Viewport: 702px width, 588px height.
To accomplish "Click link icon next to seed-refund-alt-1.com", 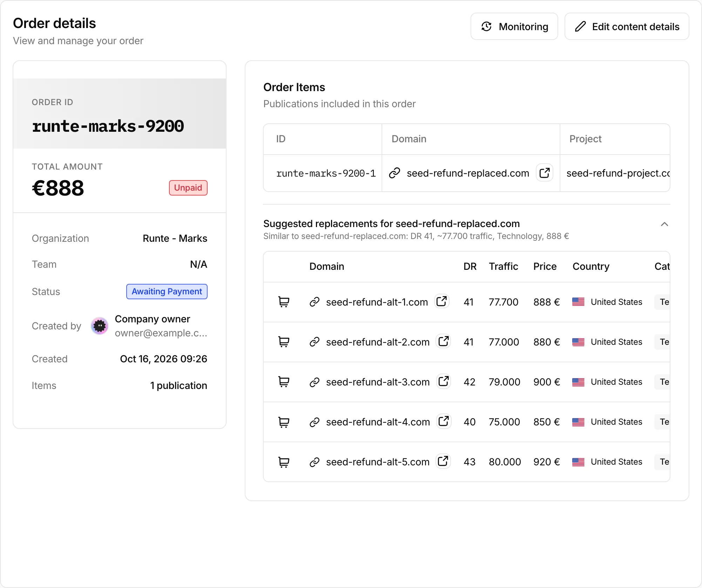I will tap(315, 302).
